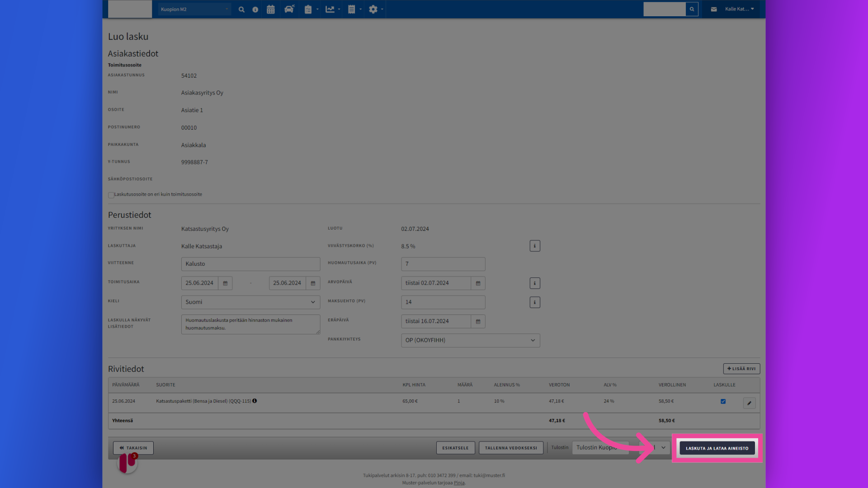Image resolution: width=868 pixels, height=488 pixels.
Task: Open the settings gear menu icon
Action: [375, 9]
